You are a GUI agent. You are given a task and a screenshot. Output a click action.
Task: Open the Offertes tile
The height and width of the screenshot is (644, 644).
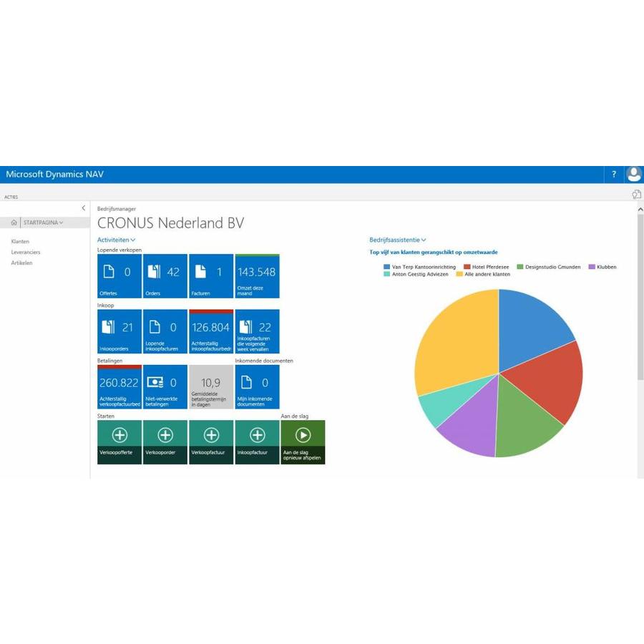tap(119, 276)
